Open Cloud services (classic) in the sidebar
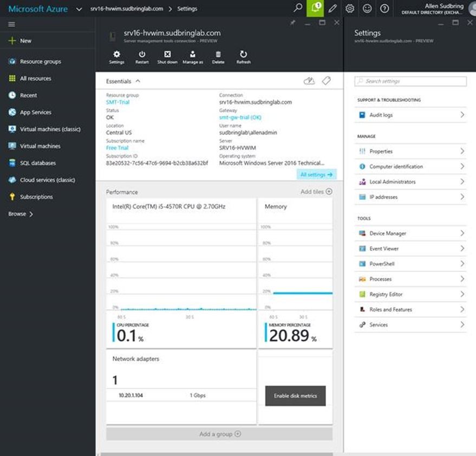The image size is (476, 456). point(48,180)
